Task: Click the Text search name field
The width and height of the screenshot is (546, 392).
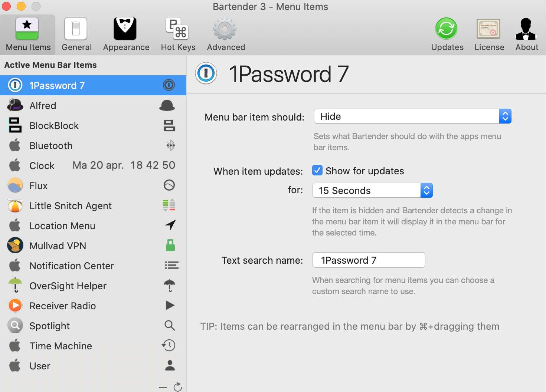Action: pos(369,260)
